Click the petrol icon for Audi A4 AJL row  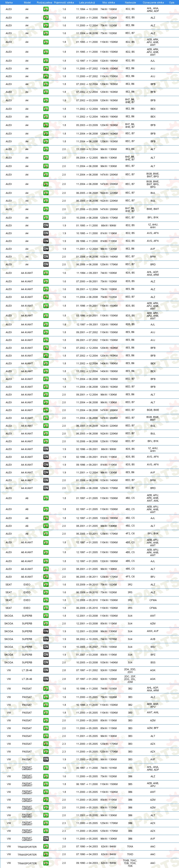pyautogui.click(x=46, y=61)
